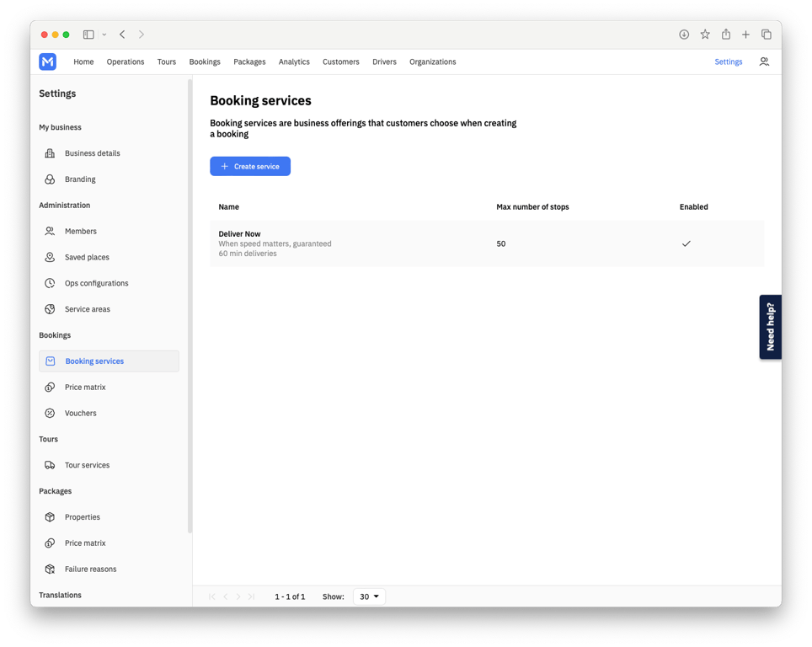Open the Drivers menu
The height and width of the screenshot is (647, 812).
click(384, 61)
